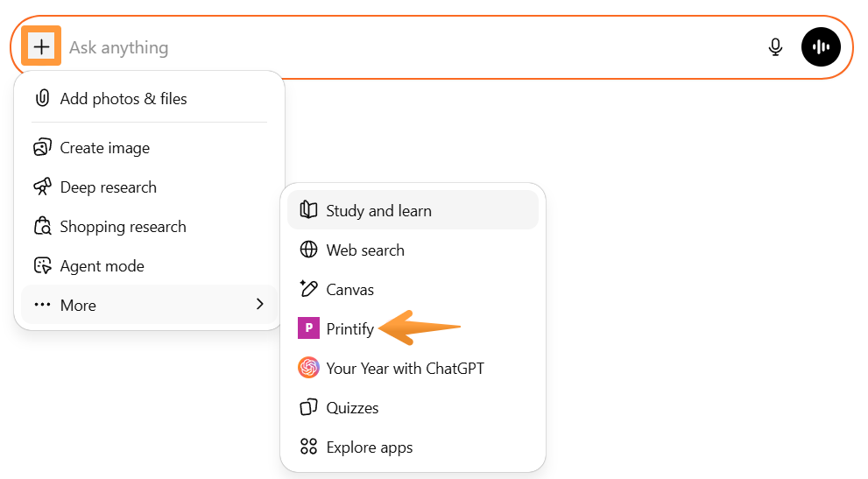Select Create image from menu

pos(150,148)
